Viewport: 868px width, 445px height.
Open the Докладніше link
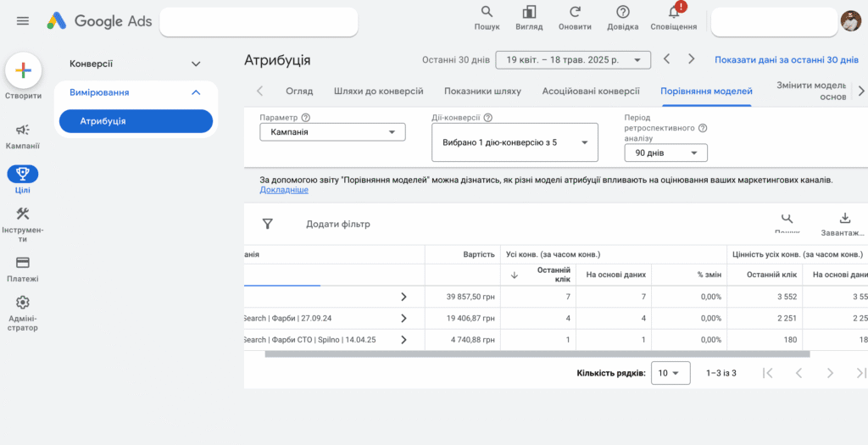[284, 190]
